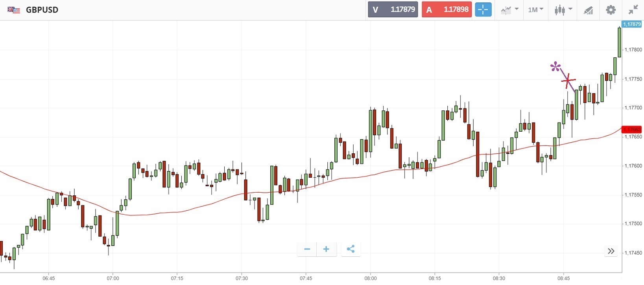Zoom in the chart with plus
This screenshot has width=644, height=285.
pyautogui.click(x=326, y=249)
